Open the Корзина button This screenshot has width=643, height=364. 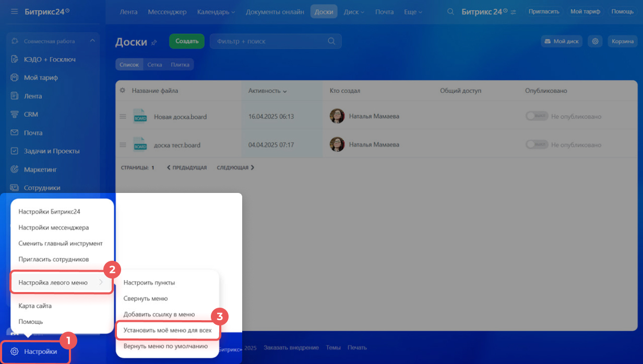(622, 41)
